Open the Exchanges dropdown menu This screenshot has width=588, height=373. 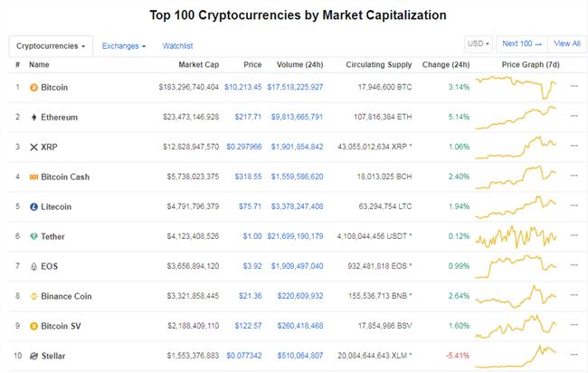(x=124, y=46)
